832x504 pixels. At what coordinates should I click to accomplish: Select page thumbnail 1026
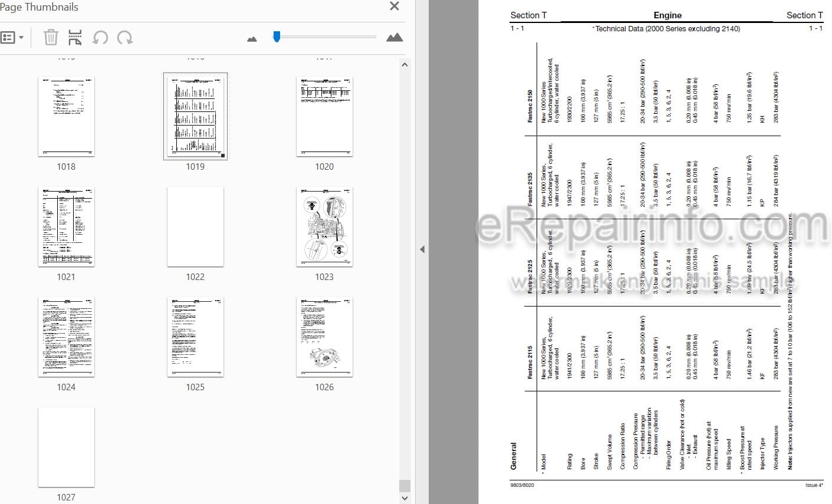324,337
